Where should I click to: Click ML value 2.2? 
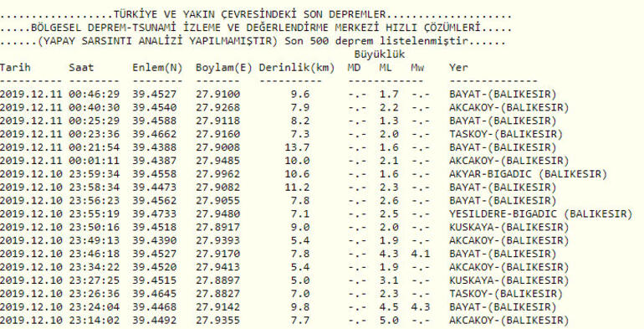tap(389, 108)
